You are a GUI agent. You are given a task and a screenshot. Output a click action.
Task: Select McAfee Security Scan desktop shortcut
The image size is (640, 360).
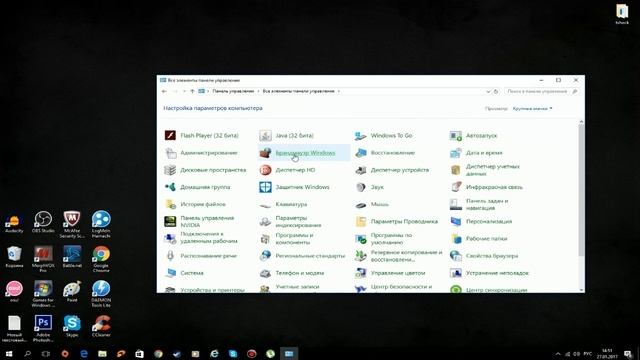coord(72,224)
